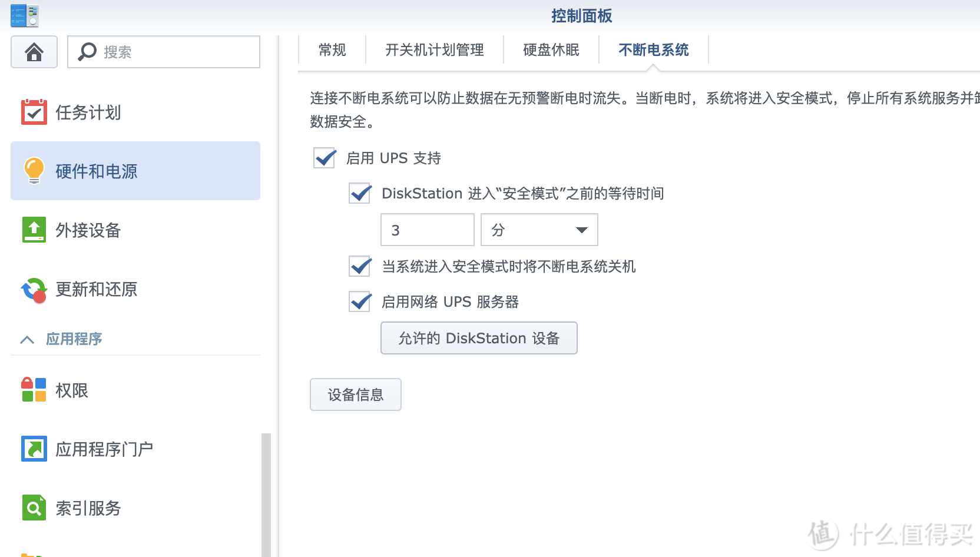Disable the 启用 UPS 支持 checkbox
Viewport: 980px width, 557px height.
(325, 158)
